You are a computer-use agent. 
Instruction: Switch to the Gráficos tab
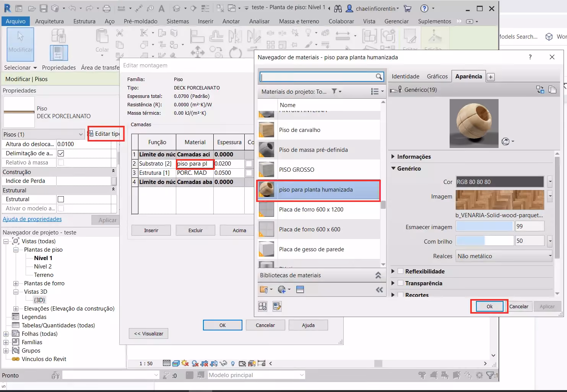pos(437,76)
